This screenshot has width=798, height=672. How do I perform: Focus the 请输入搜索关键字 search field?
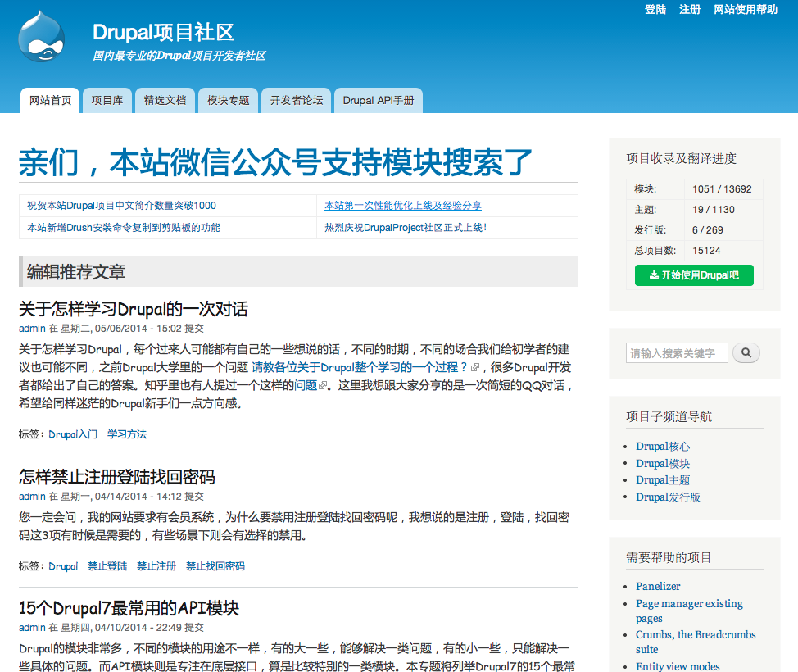pyautogui.click(x=677, y=352)
